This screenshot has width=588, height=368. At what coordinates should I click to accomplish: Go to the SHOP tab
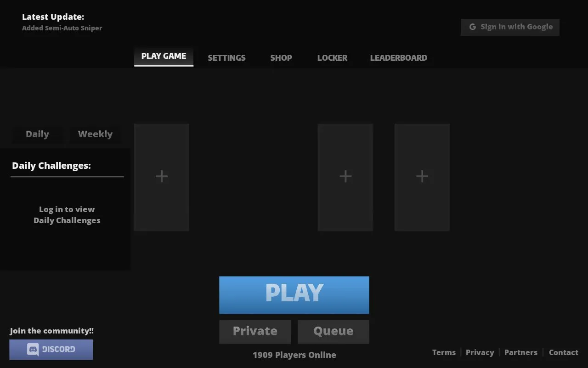281,58
